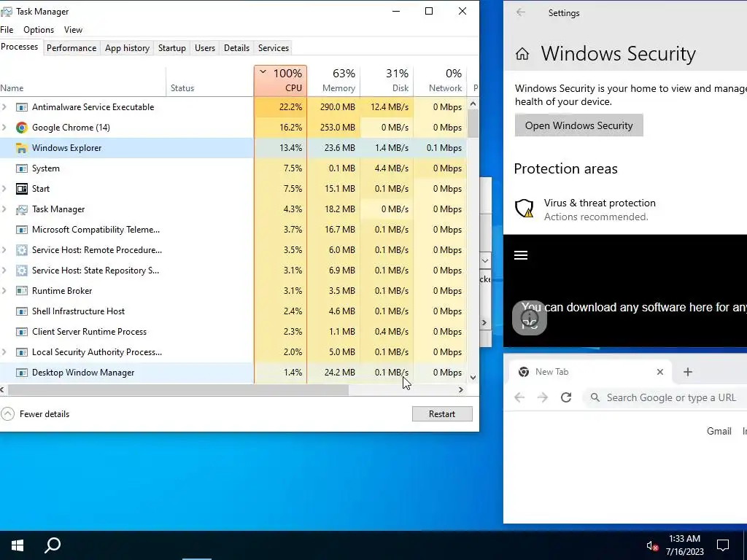Screen dimensions: 747x560
Task: Click Open Windows Security button
Action: tap(578, 125)
